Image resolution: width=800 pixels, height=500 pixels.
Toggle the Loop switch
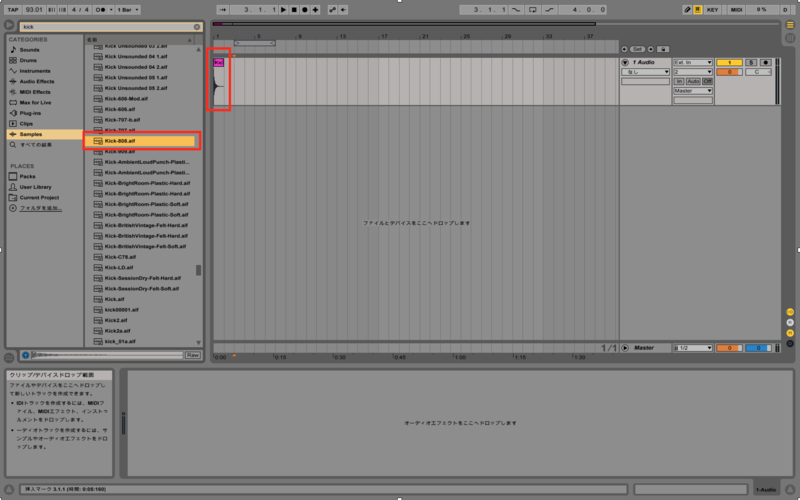[533, 10]
